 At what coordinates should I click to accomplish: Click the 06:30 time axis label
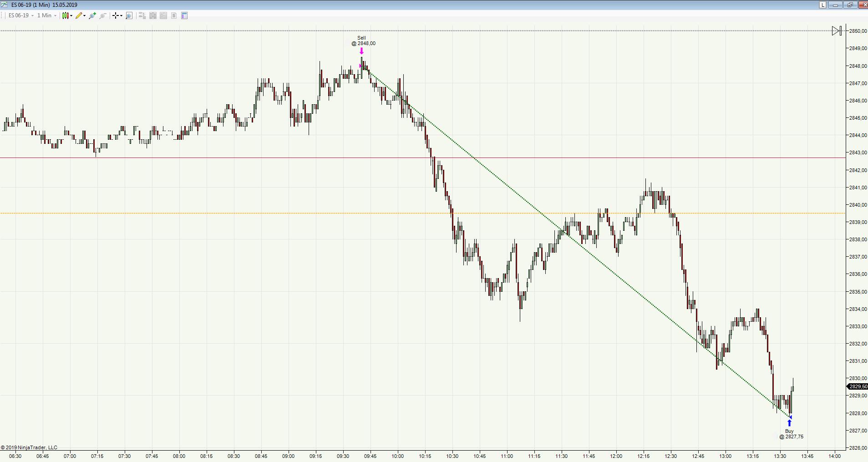pyautogui.click(x=15, y=456)
